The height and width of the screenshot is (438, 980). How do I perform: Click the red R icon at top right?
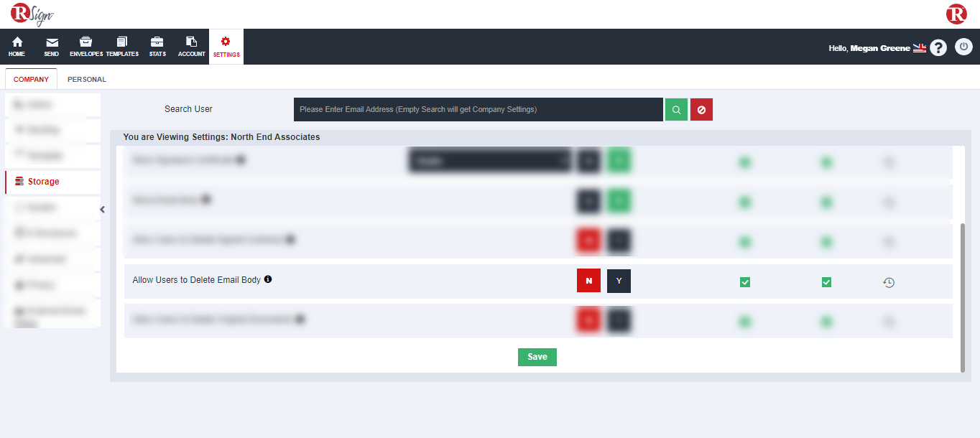pos(956,14)
